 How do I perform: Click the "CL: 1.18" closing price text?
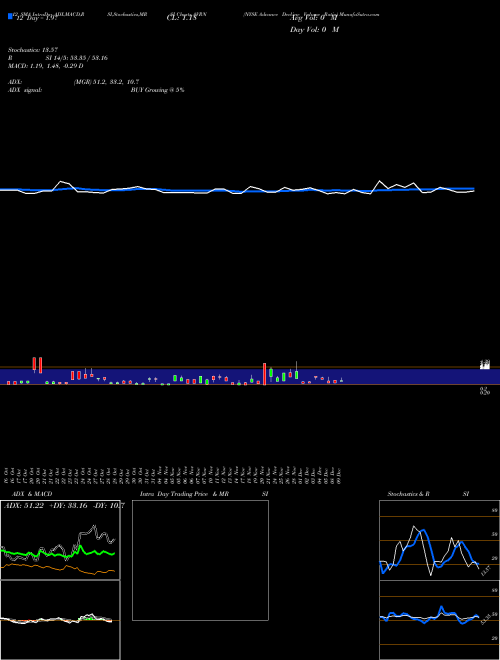pyautogui.click(x=182, y=19)
